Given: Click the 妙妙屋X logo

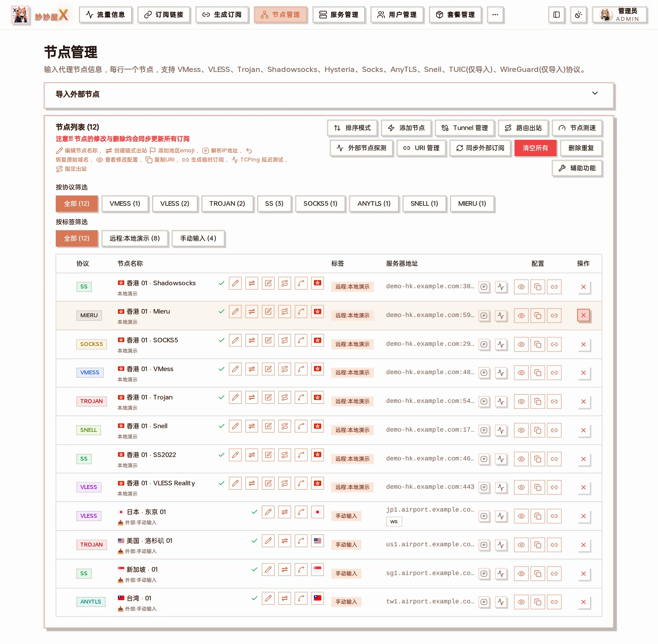Looking at the screenshot, I should 40,15.
